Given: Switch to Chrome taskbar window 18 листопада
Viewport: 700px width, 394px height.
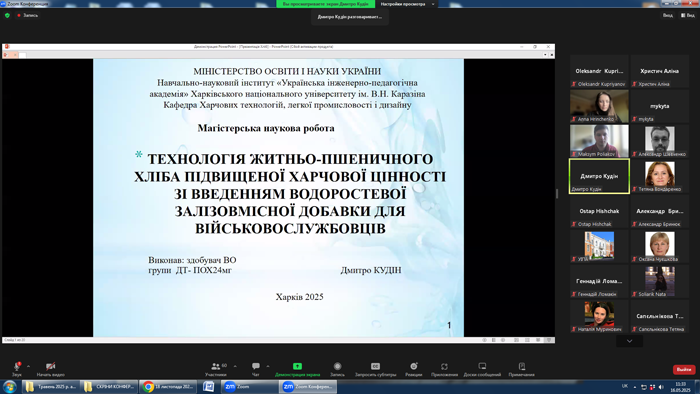Looking at the screenshot, I should point(168,386).
